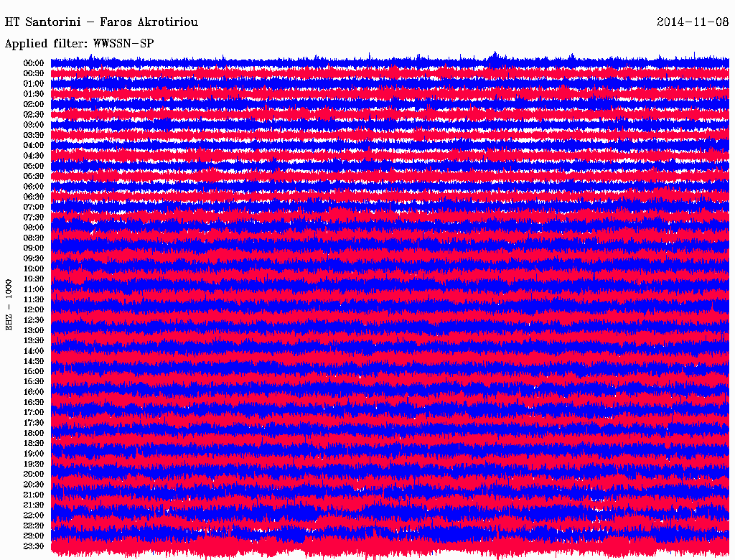The height and width of the screenshot is (560, 735).
Task: Select the 15:30 time label
Action: point(34,381)
